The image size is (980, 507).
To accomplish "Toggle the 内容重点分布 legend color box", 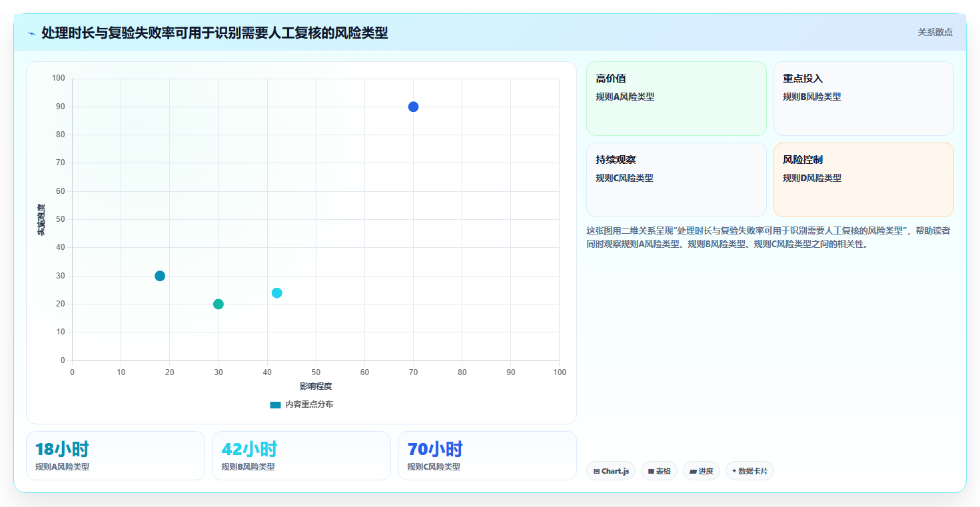I will coord(276,404).
